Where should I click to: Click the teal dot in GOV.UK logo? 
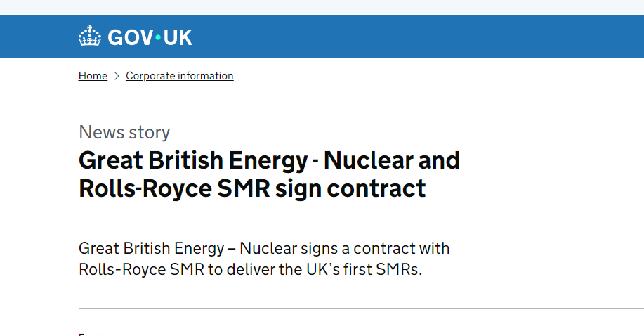[158, 37]
